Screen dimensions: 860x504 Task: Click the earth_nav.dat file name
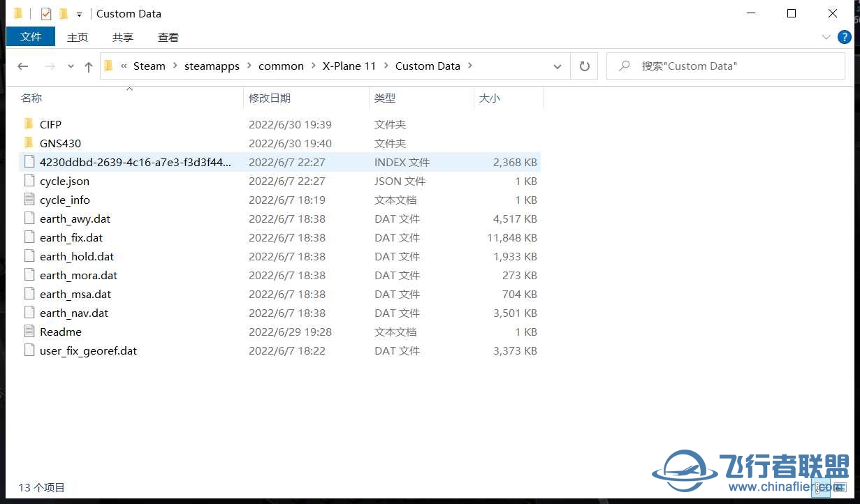74,313
